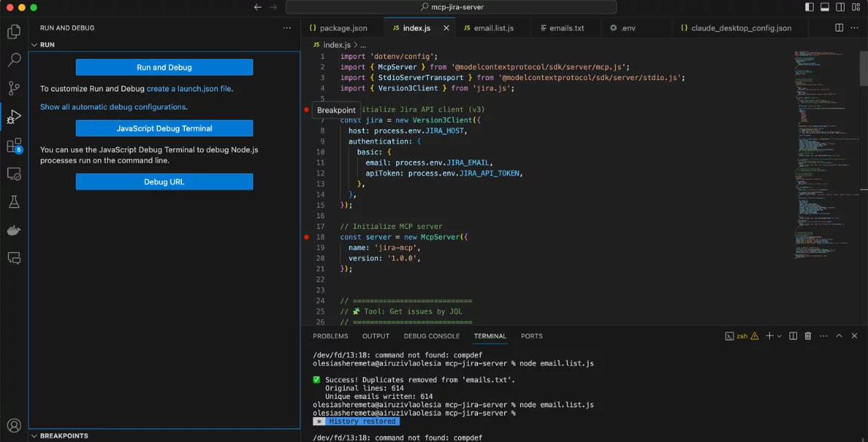Toggle the breakpoint on line 6
This screenshot has height=442, width=868.
[306, 110]
